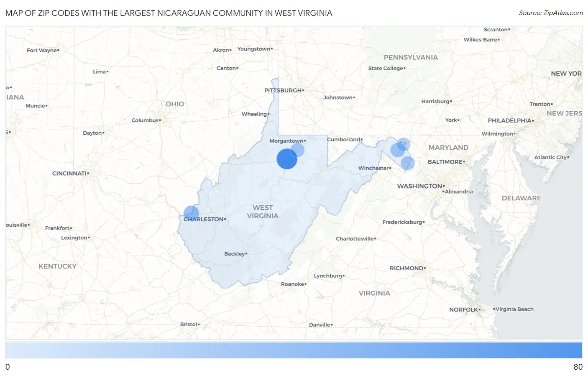The image size is (588, 376).
Task: Click the Youngstown city label
Action: 254,49
